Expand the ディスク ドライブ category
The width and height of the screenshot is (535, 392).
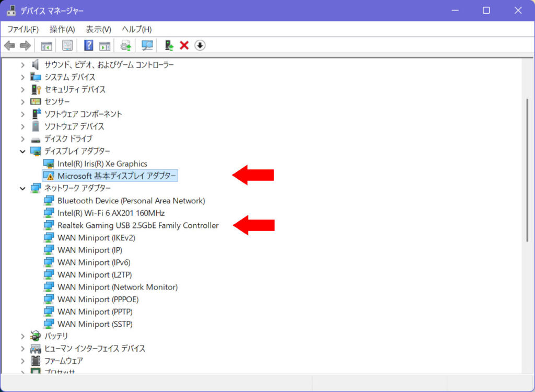[x=22, y=139]
